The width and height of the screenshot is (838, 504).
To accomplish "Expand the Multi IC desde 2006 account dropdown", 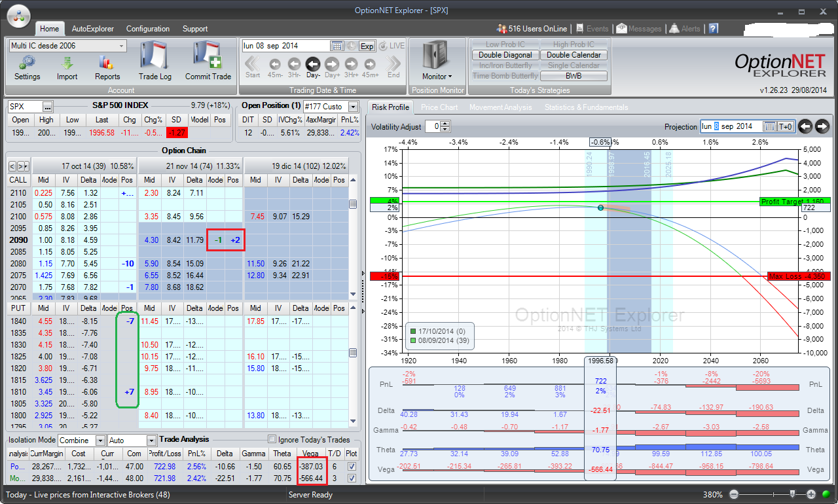I will pos(122,46).
